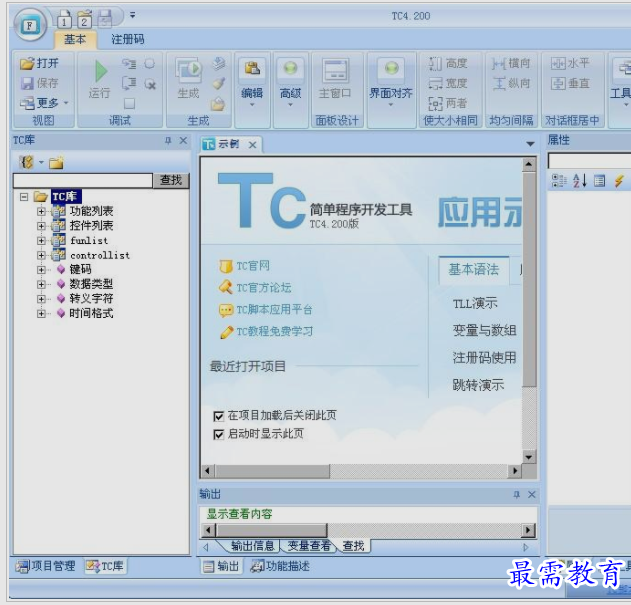
Task: Switch to the 基本 ribbon tab
Action: click(x=75, y=39)
